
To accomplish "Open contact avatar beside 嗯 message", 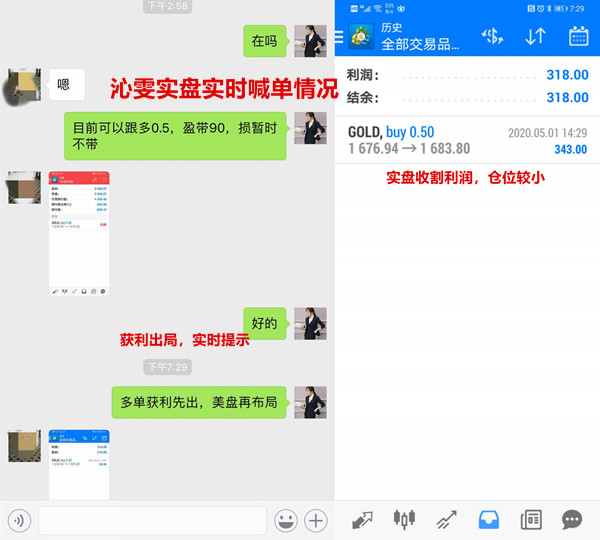I will pos(24,85).
